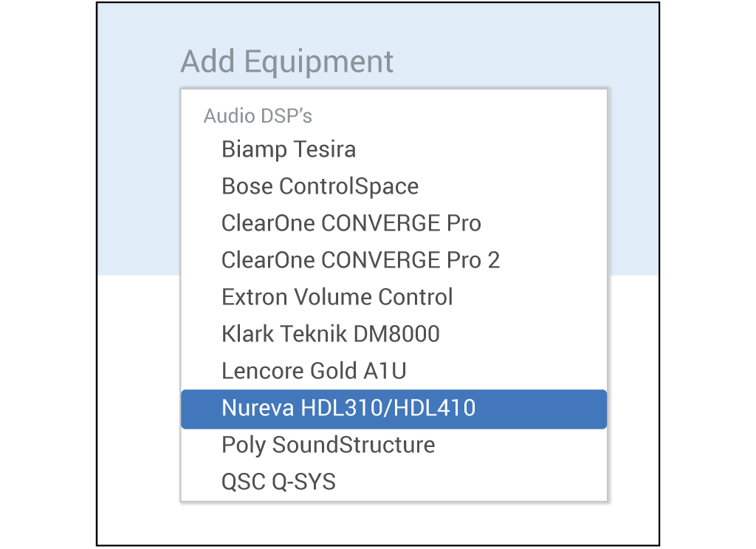Pick ClearOne CONVERGE Pro entry
This screenshot has height=549, width=756.
[351, 223]
